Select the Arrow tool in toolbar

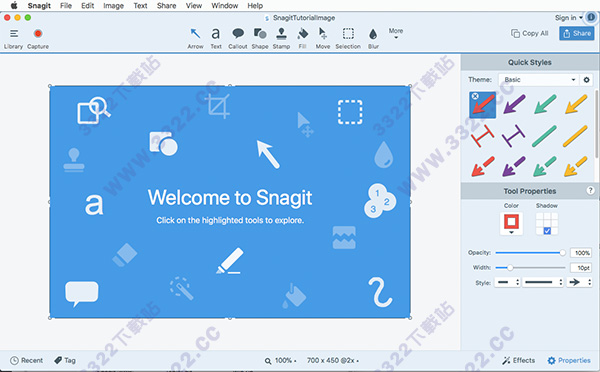pos(195,38)
